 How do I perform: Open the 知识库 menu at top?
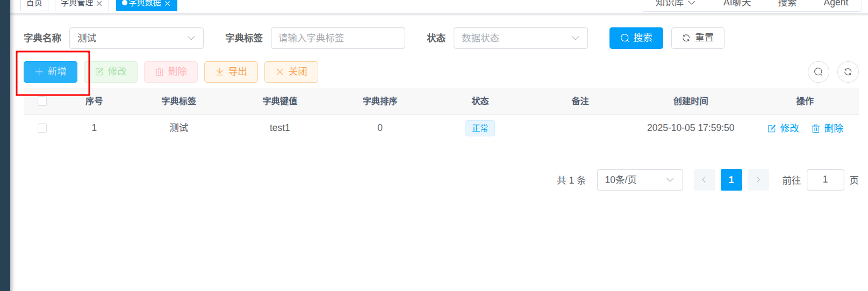click(675, 3)
